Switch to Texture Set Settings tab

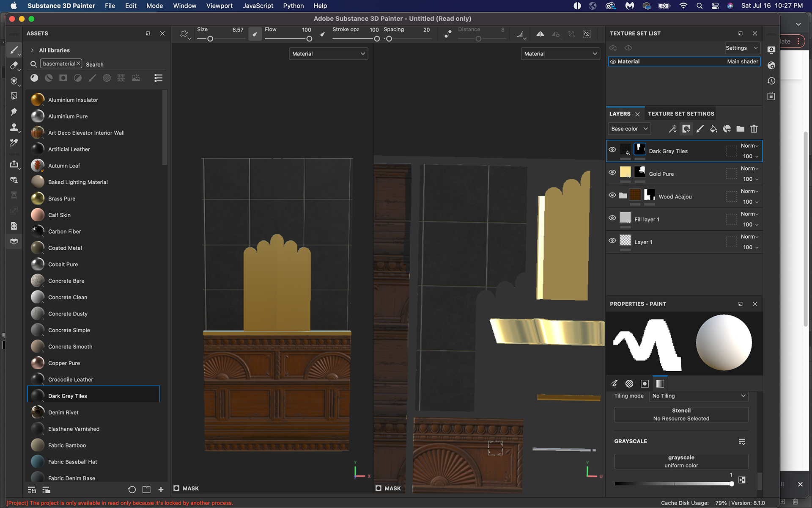681,114
